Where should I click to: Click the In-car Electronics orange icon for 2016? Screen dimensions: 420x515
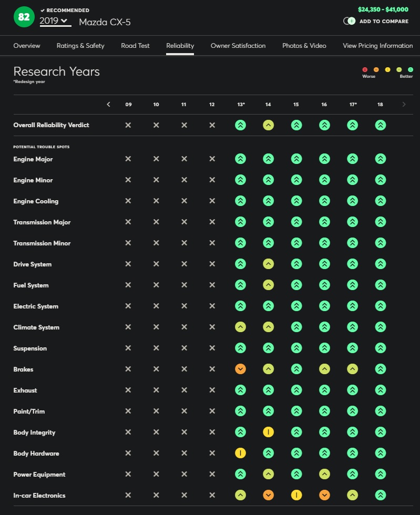pos(324,495)
